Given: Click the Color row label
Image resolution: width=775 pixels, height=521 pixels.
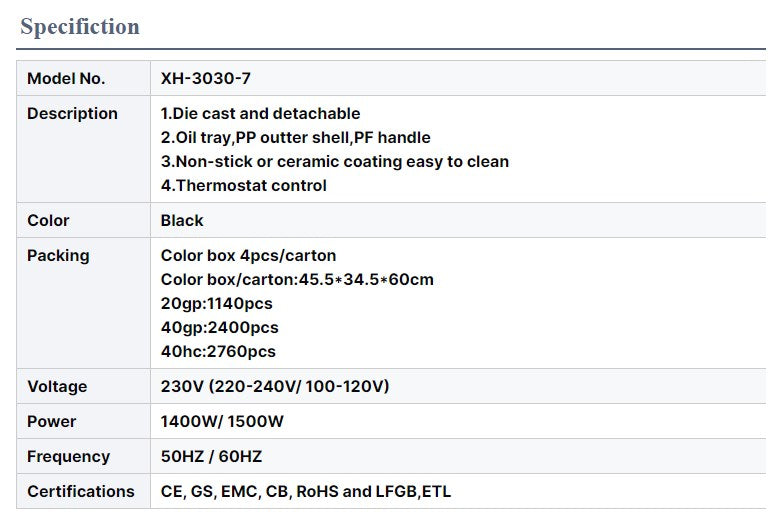Looking at the screenshot, I should [48, 221].
